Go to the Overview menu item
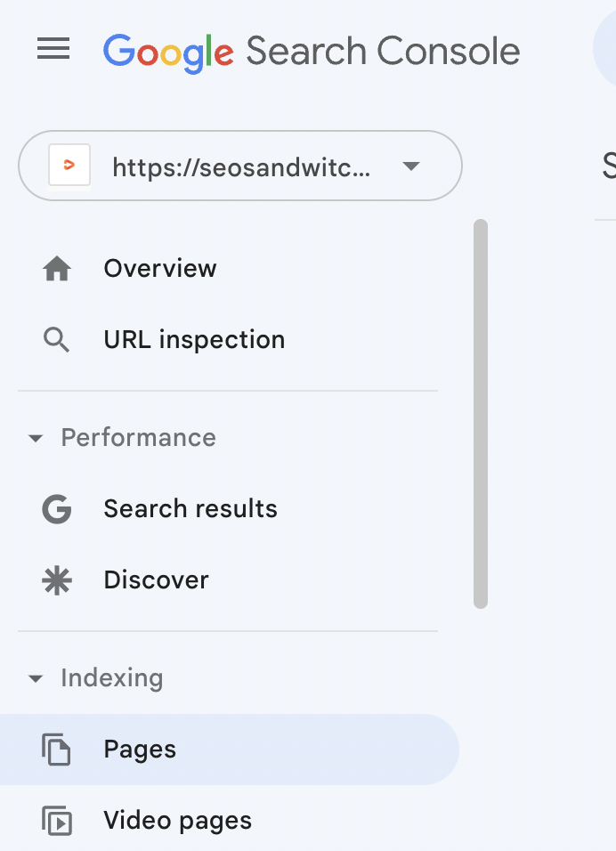This screenshot has width=616, height=851. pyautogui.click(x=160, y=269)
